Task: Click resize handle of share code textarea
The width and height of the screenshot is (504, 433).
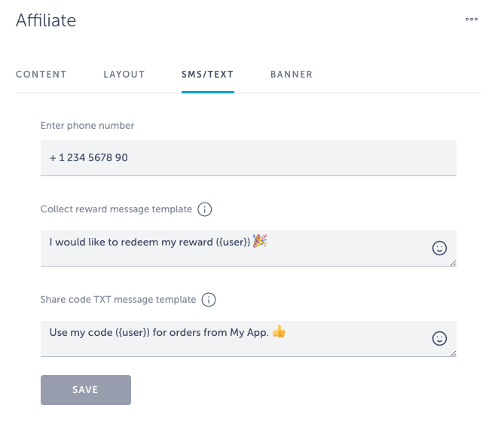Action: pyautogui.click(x=454, y=354)
